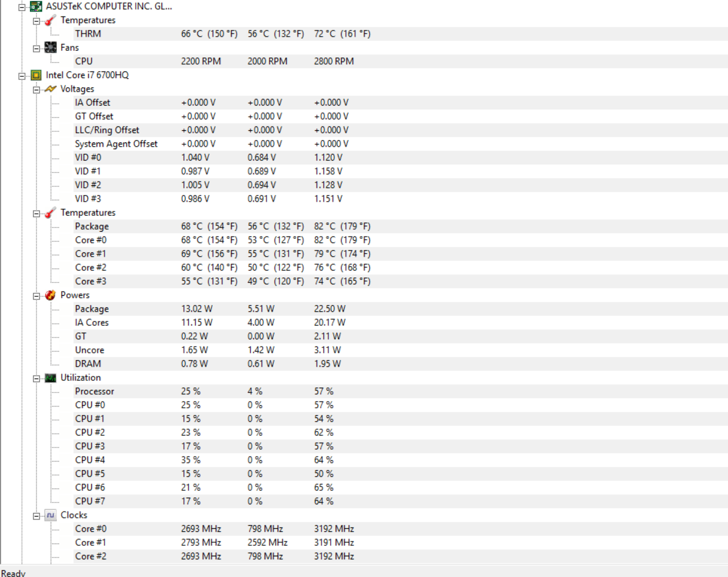Collapse the Intel Core i7 6700HQ node
The image size is (728, 577).
pos(23,76)
